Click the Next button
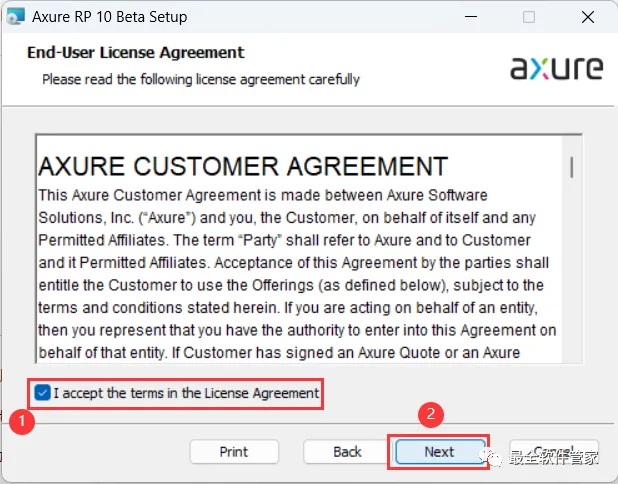The height and width of the screenshot is (484, 618). coord(440,452)
